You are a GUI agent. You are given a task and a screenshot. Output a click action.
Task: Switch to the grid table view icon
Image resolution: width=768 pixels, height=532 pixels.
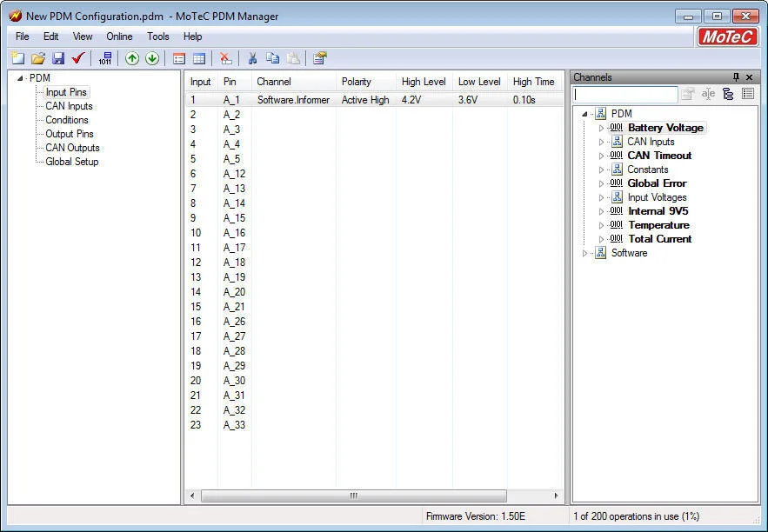199,59
